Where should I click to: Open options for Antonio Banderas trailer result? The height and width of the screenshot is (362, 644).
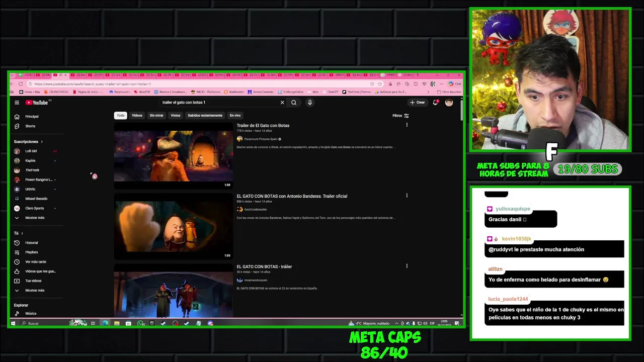tap(407, 195)
